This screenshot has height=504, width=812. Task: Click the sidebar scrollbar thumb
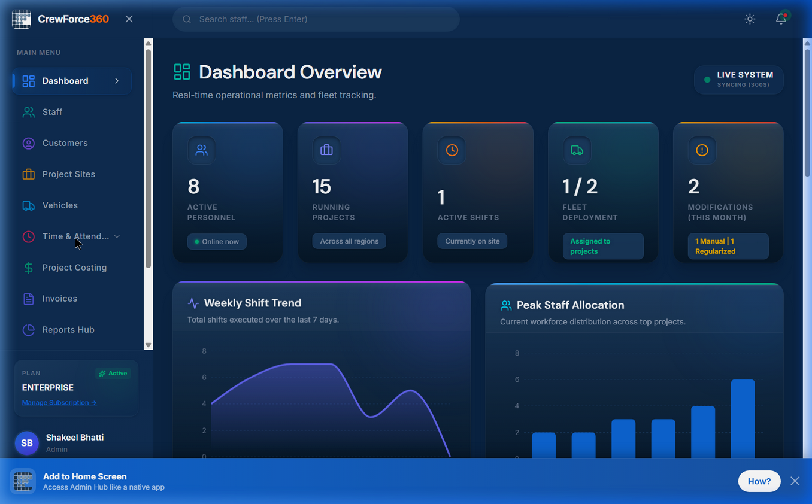149,159
